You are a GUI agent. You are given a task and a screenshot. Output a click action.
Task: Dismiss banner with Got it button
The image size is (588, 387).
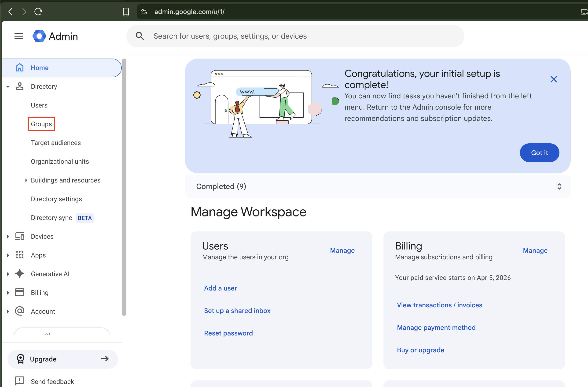click(x=539, y=153)
